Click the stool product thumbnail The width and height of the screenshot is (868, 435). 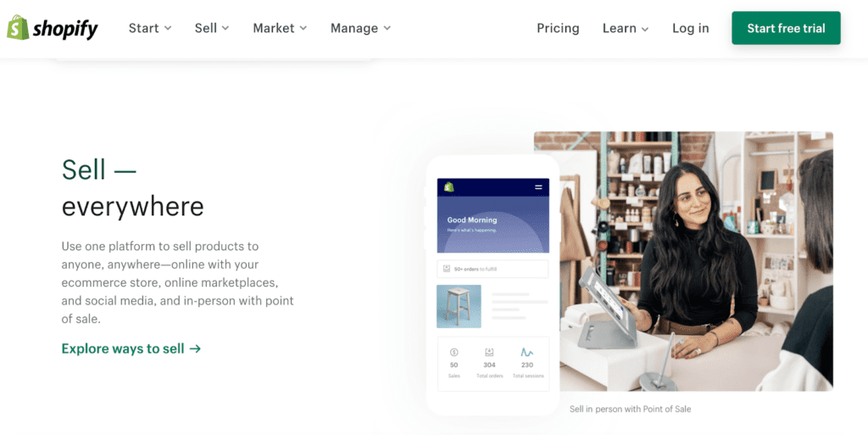[459, 307]
